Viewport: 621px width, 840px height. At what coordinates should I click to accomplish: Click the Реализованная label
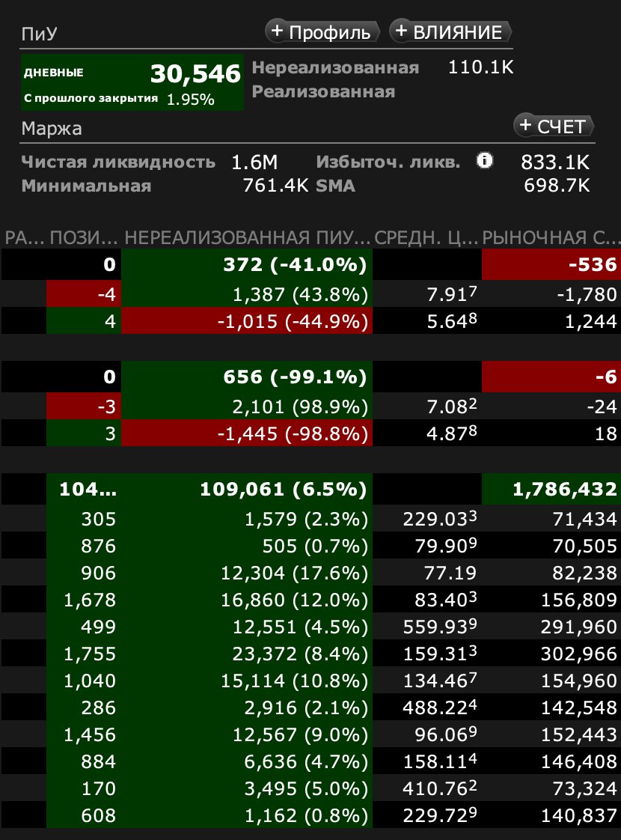tap(323, 91)
